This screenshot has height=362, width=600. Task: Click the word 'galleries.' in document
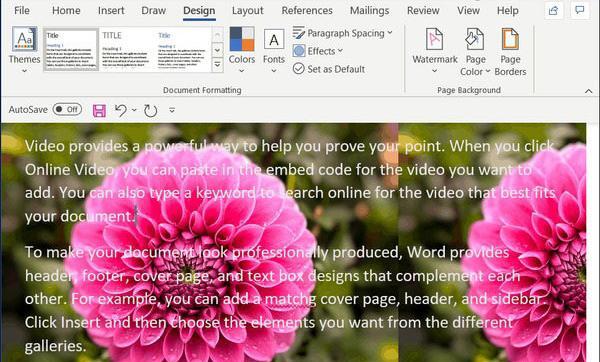55,346
